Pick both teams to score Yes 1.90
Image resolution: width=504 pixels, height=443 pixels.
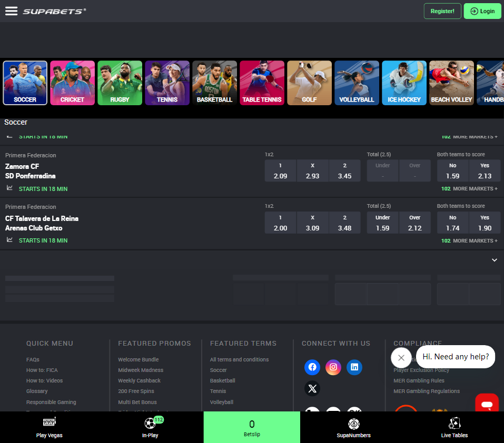[485, 223]
